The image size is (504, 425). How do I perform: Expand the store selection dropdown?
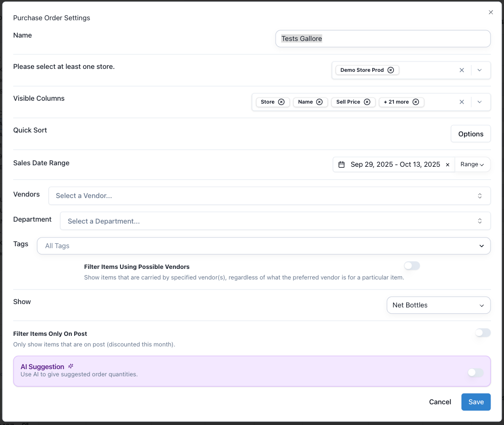coord(479,70)
